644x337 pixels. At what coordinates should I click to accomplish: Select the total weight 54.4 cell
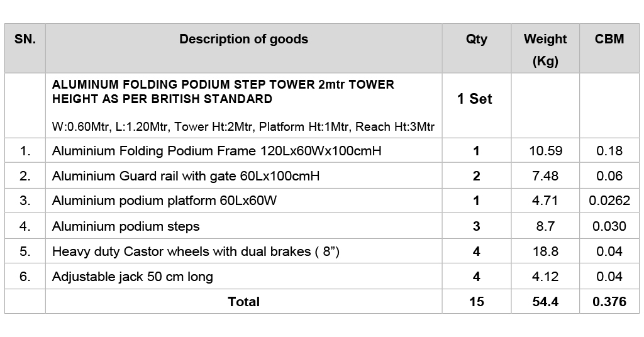[x=545, y=301]
